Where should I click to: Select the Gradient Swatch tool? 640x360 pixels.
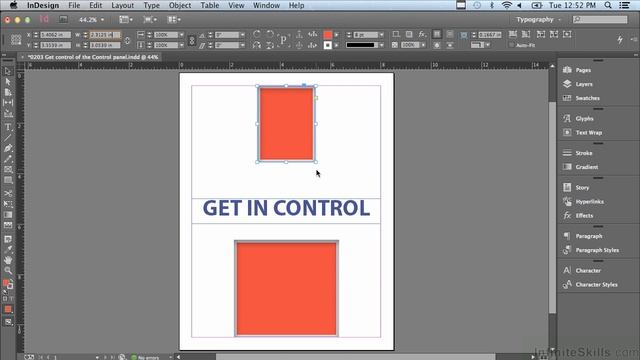click(x=8, y=215)
